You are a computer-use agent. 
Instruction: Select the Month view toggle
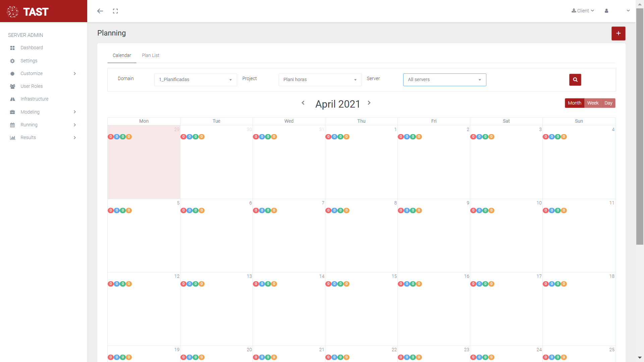(x=574, y=103)
